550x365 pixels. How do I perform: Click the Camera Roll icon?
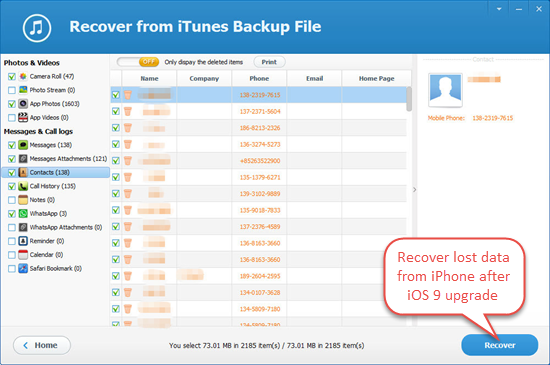pos(23,76)
